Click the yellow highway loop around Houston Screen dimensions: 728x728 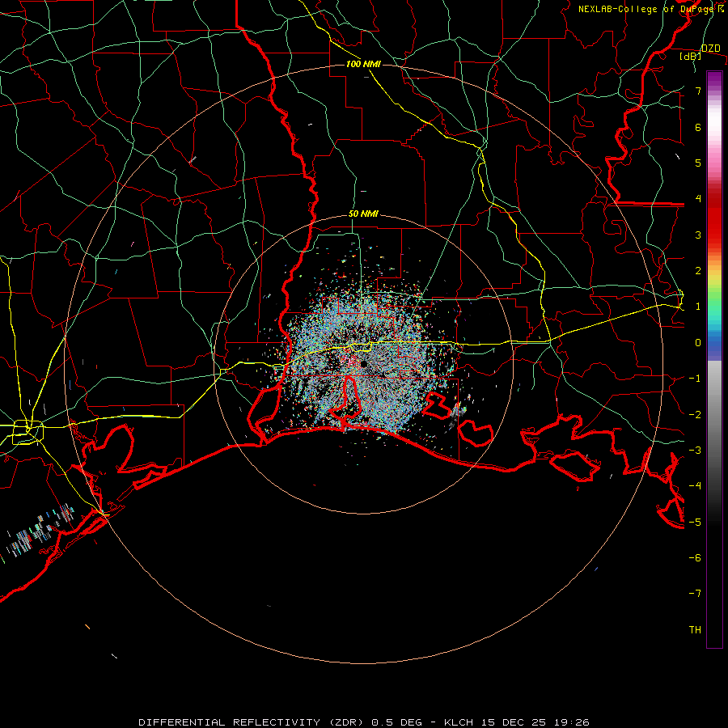point(28,432)
